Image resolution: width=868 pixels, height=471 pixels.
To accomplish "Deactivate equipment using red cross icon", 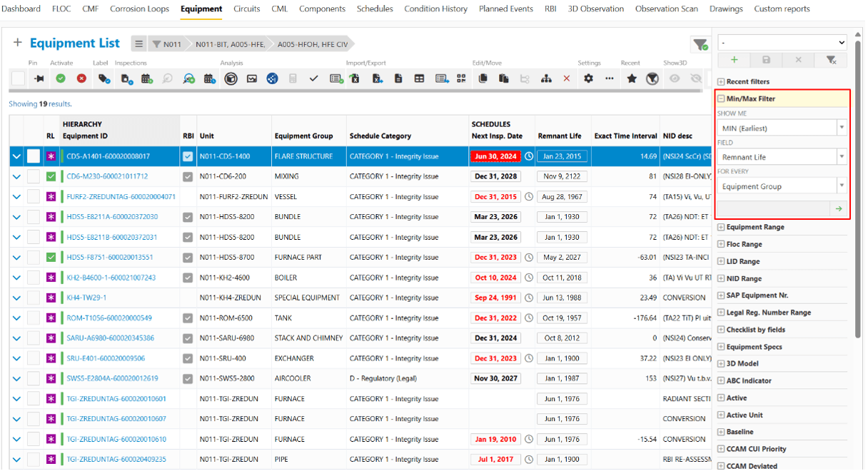I will (x=81, y=78).
